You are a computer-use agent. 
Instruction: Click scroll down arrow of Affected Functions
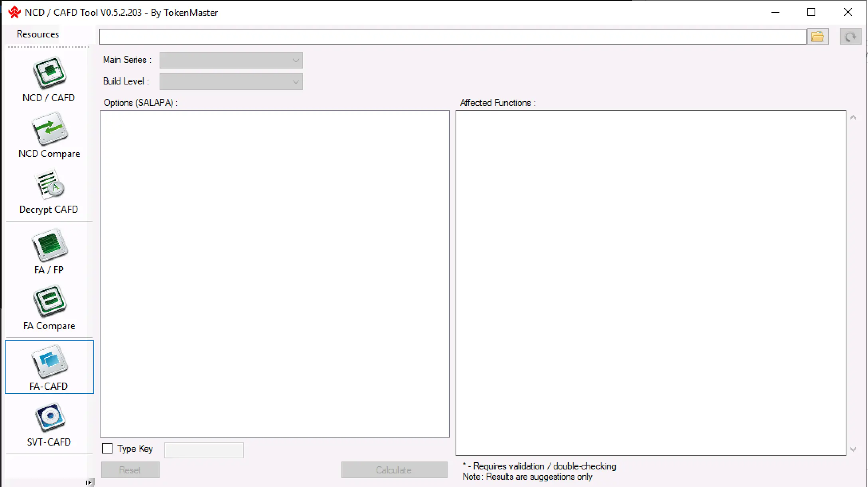tap(853, 450)
